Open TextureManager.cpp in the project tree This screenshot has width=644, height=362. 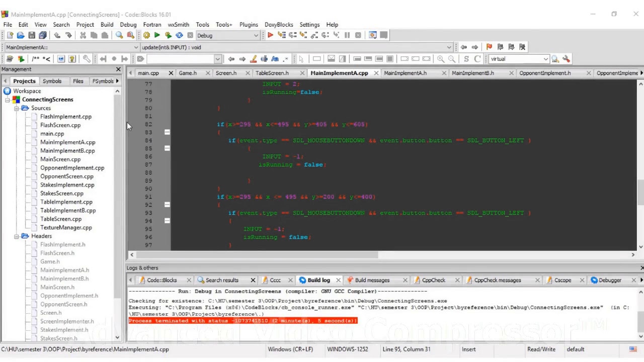coord(66,227)
